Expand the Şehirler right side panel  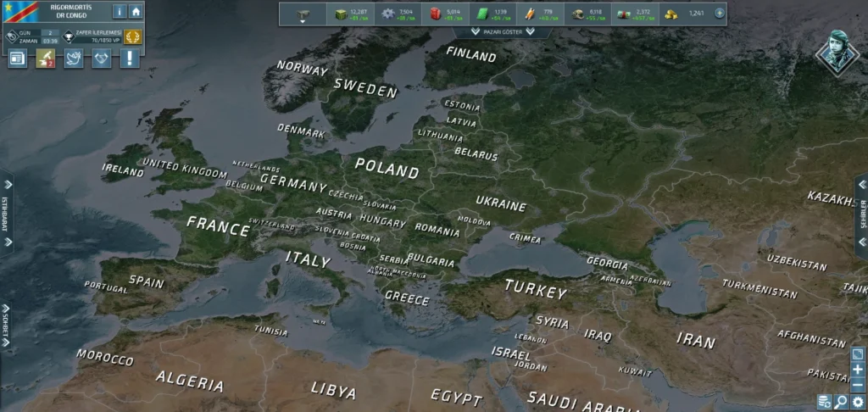coord(862,213)
